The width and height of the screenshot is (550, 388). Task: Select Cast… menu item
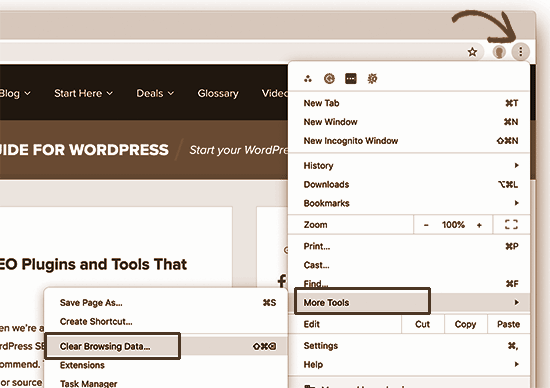[409, 265]
